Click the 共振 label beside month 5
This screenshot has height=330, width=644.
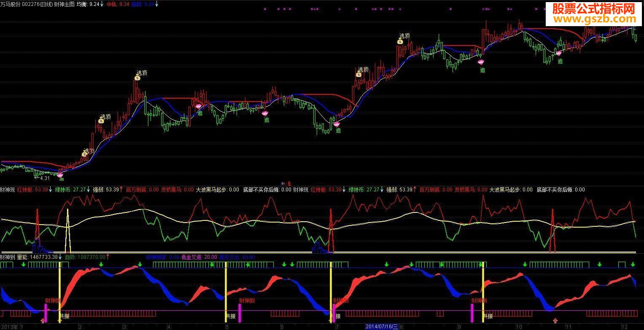(230, 316)
